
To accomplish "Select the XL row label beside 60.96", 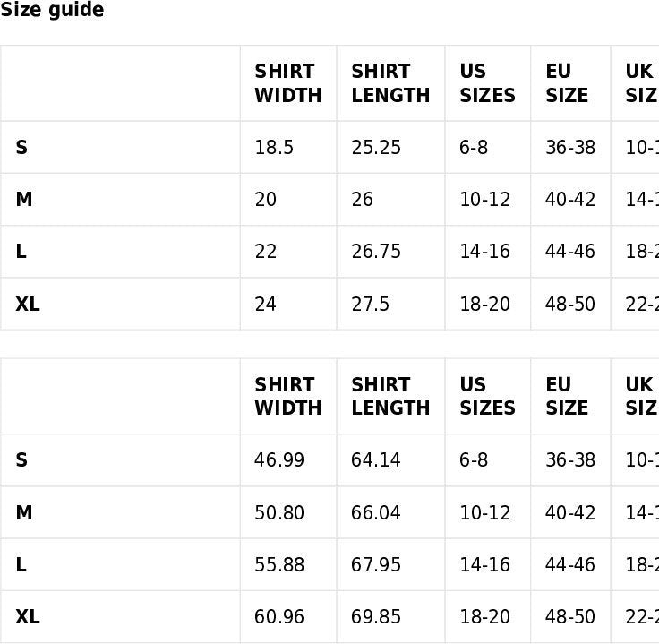I will pos(28,617).
